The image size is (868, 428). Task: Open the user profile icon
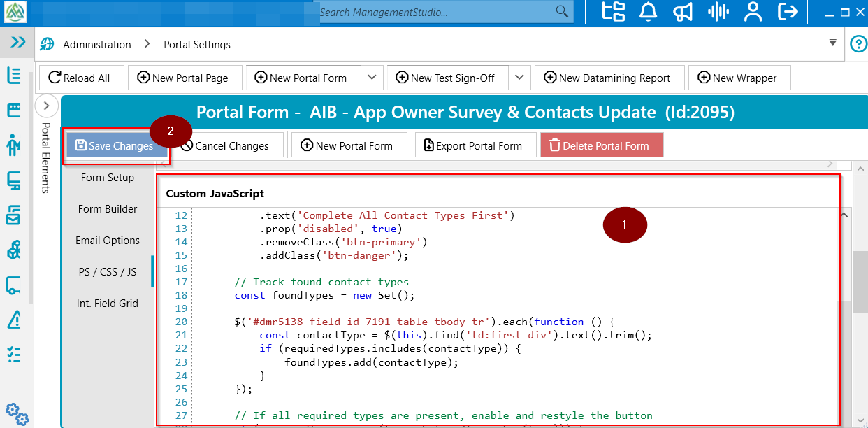753,12
